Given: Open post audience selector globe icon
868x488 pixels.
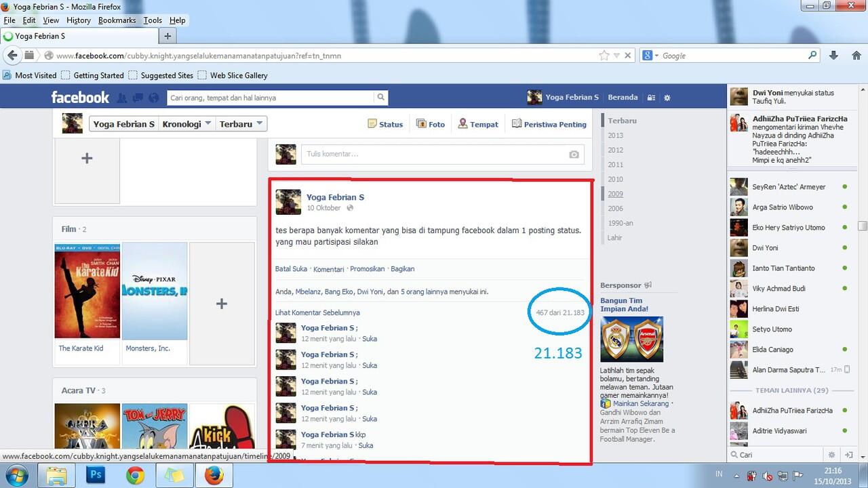Looking at the screenshot, I should (350, 208).
